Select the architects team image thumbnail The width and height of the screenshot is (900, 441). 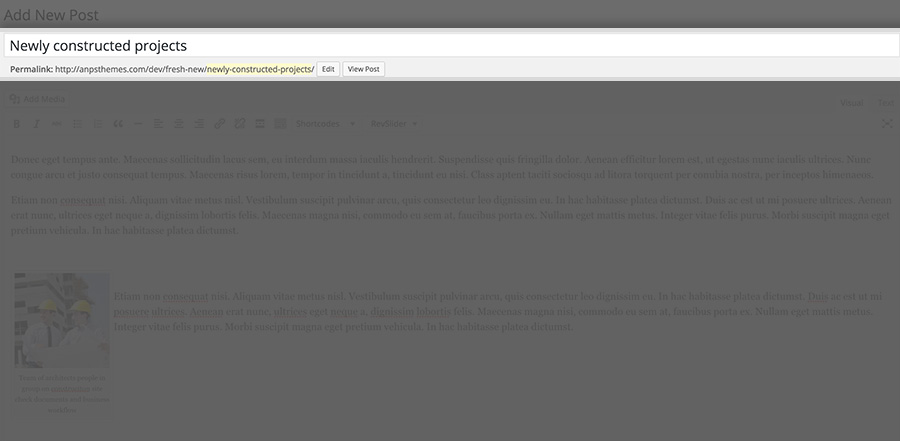click(62, 320)
